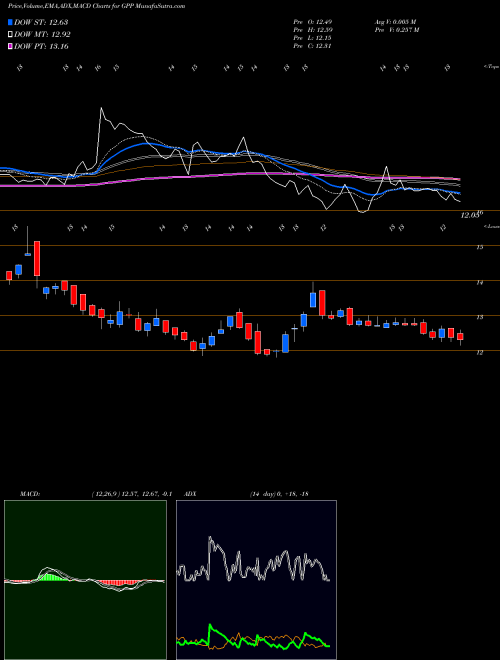Click the 'Pre L: 12.15' value

313,38
